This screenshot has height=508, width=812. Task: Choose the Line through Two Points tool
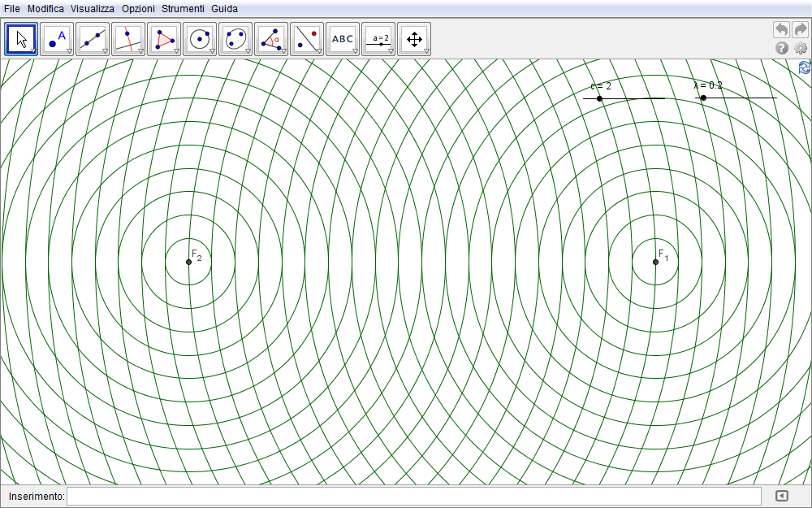tap(93, 39)
